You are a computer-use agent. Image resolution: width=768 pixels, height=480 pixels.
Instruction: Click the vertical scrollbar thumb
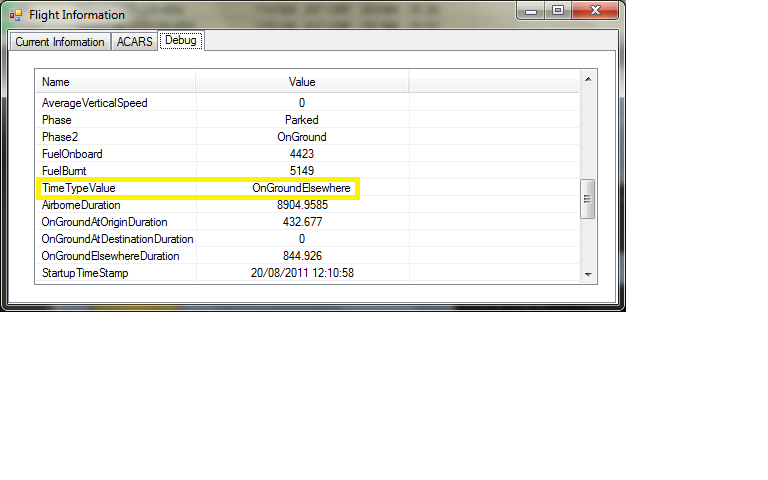(x=588, y=198)
